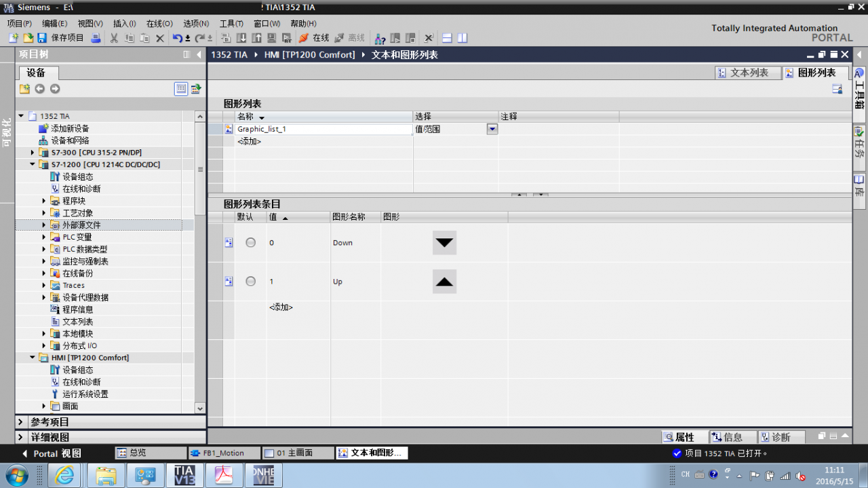Click muted volume icon in system tray
Screen dimensions: 868x488
coord(801,475)
